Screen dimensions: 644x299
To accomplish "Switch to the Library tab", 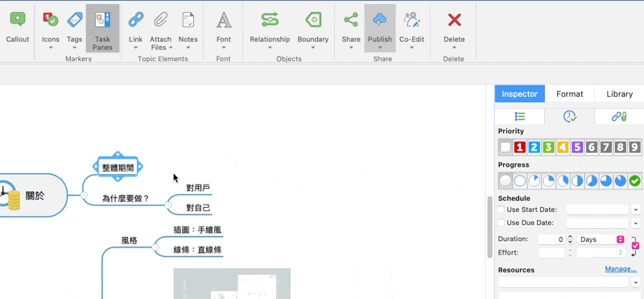I will click(x=619, y=93).
